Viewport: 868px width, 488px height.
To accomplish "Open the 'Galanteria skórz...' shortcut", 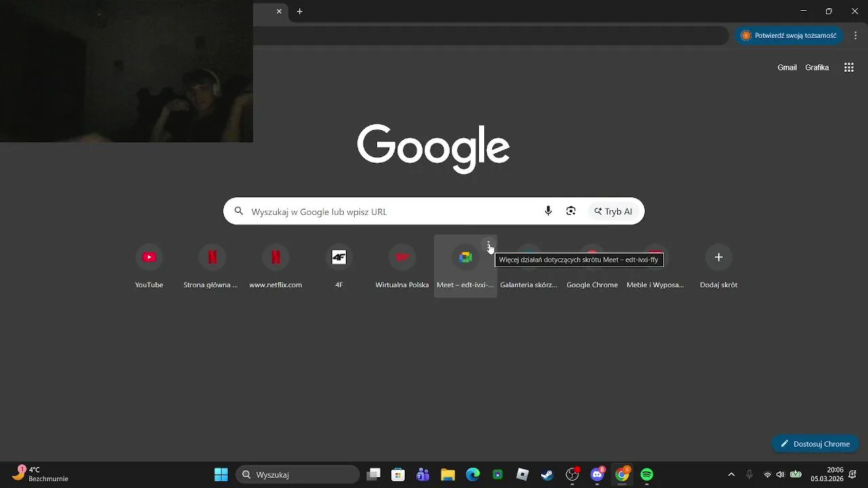I will [529, 266].
